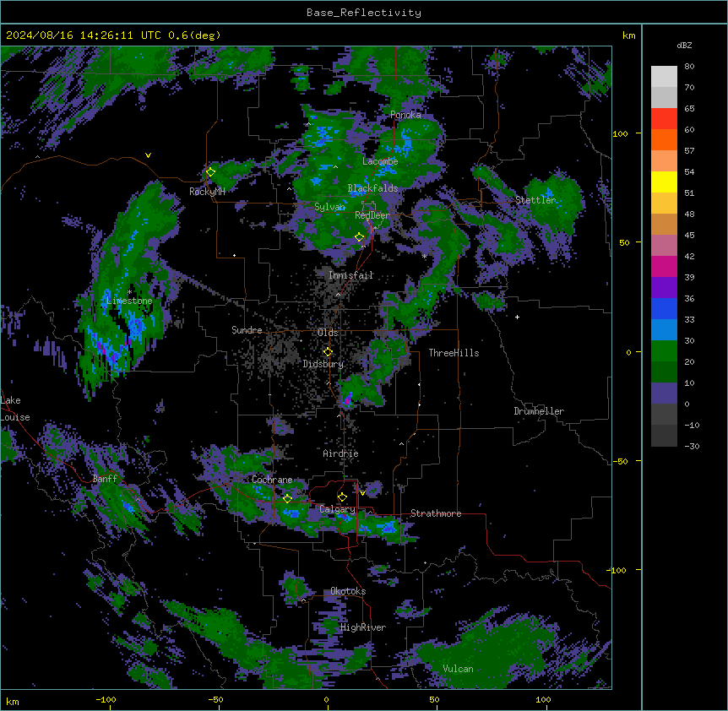This screenshot has width=728, height=711.
Task: Click the Banff label
Action: [105, 479]
